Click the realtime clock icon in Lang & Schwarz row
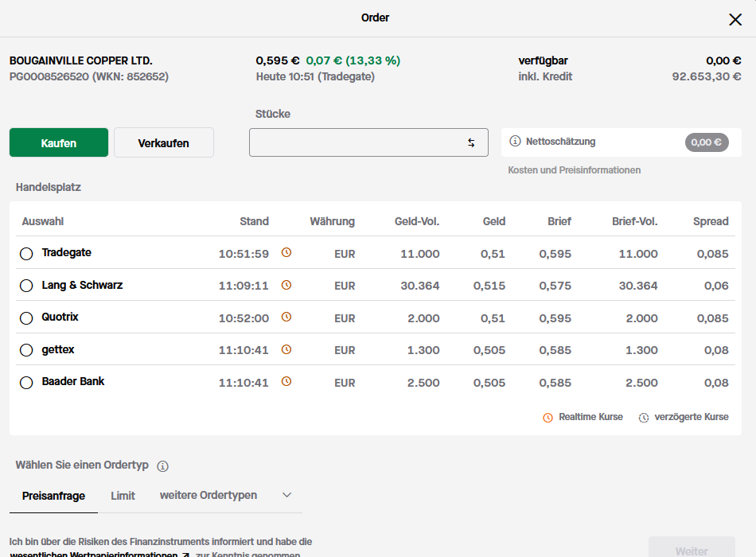The width and height of the screenshot is (756, 557). [286, 285]
